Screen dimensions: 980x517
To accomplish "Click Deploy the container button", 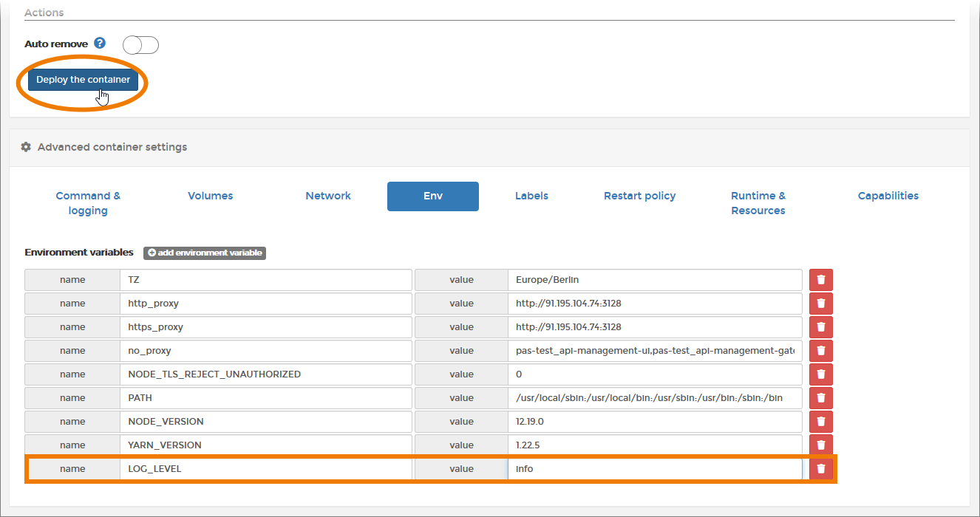I will click(x=83, y=80).
